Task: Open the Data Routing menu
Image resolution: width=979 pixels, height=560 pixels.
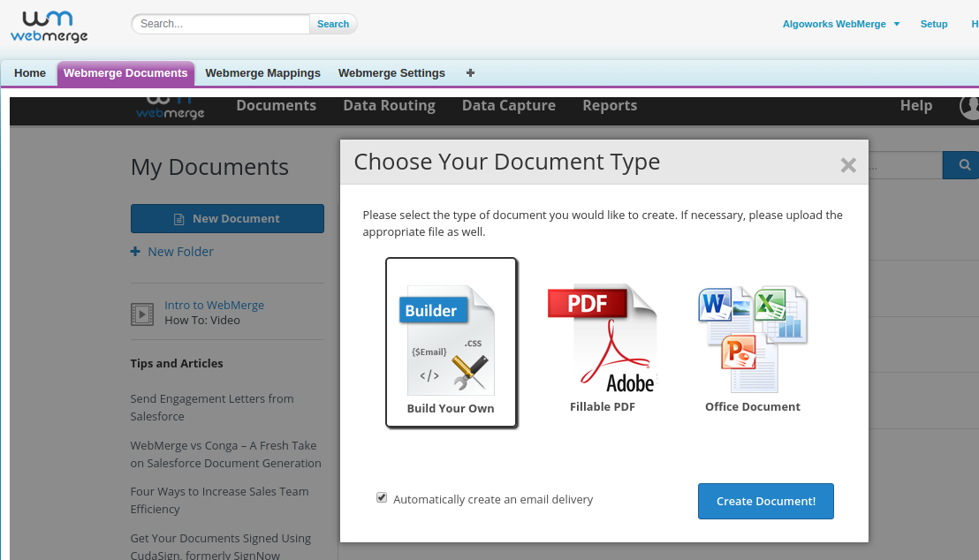Action: click(389, 106)
